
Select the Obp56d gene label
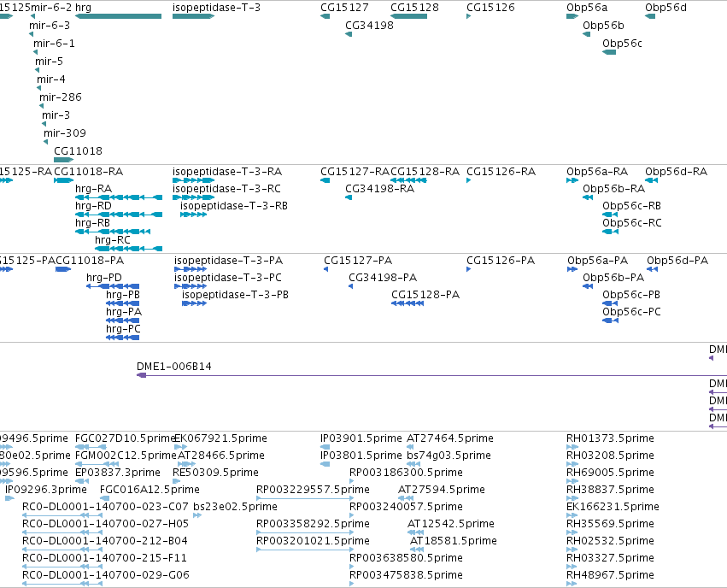[665, 8]
